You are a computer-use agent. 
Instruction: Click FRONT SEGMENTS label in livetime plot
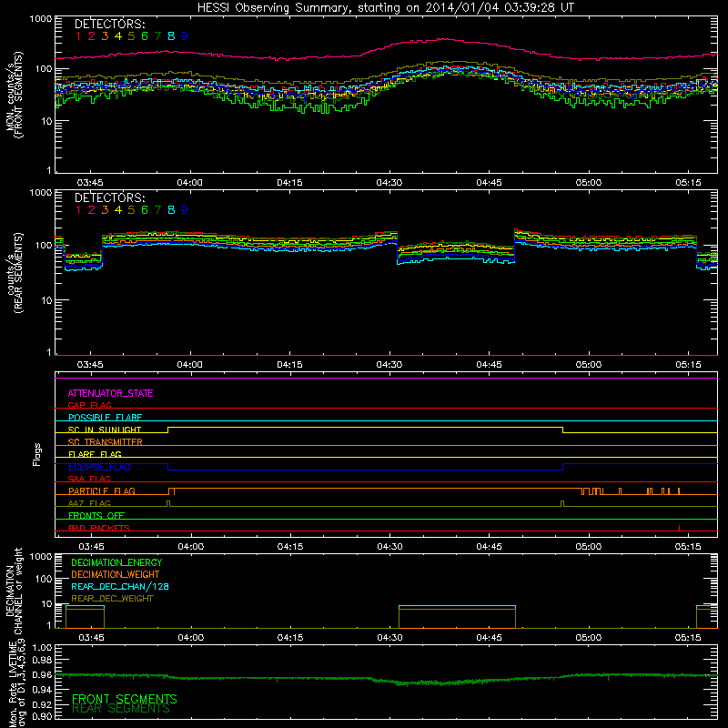click(125, 699)
